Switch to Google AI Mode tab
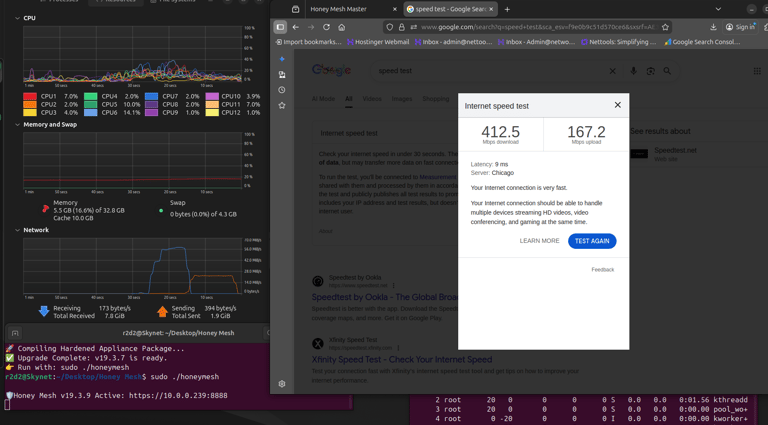 tap(323, 99)
